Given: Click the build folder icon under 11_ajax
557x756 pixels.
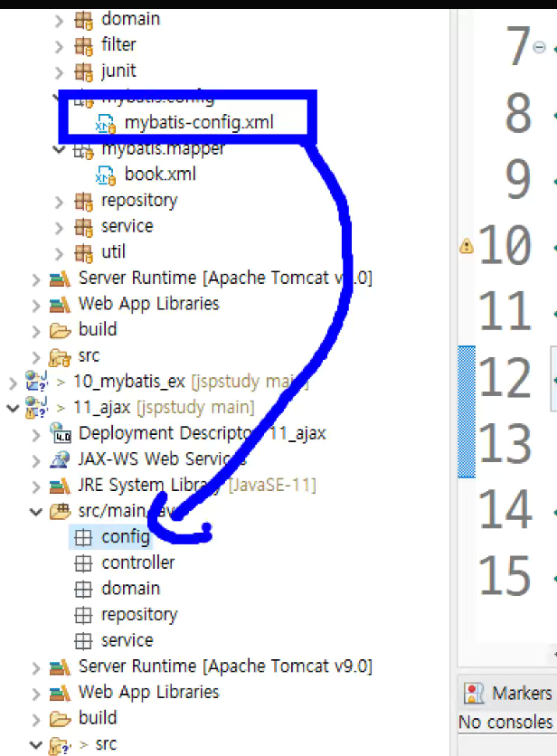Looking at the screenshot, I should coord(60,719).
